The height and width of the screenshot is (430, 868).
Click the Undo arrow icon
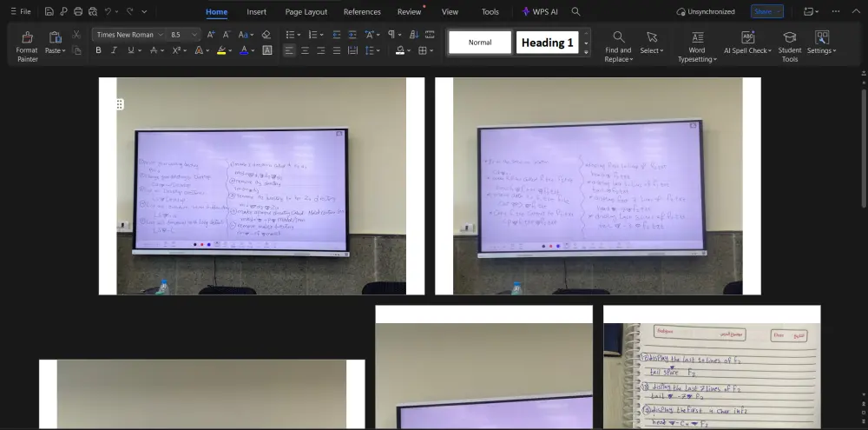(x=108, y=11)
